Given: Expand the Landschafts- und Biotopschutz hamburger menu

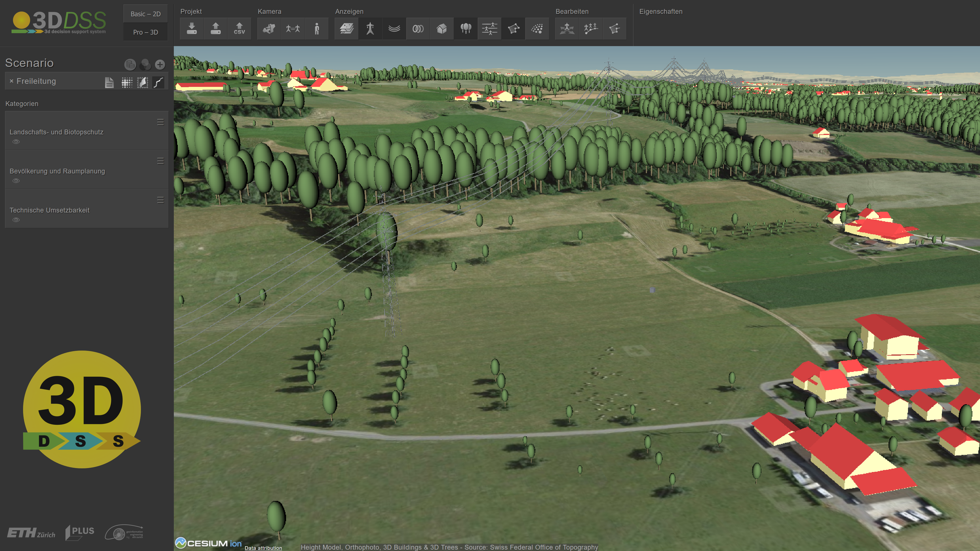Looking at the screenshot, I should coord(160,122).
